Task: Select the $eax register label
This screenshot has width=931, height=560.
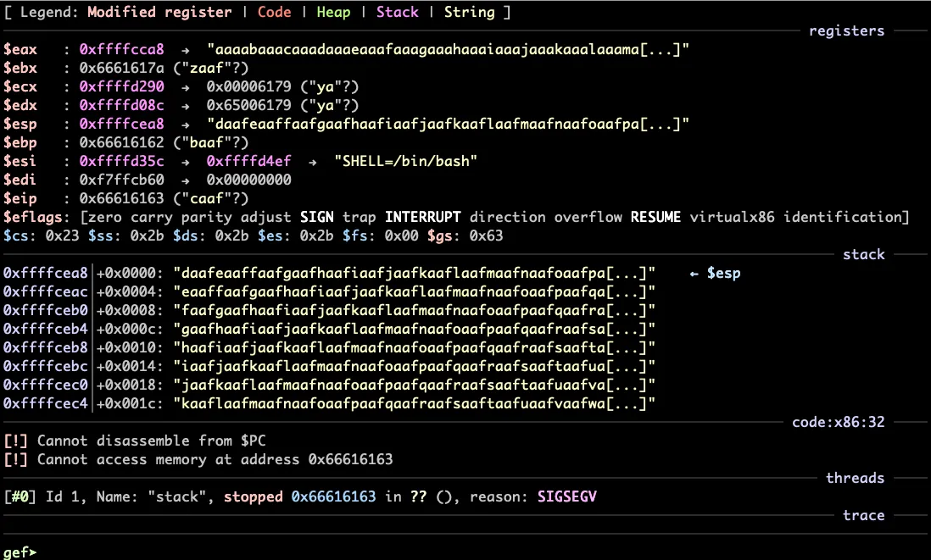Action: (x=20, y=48)
